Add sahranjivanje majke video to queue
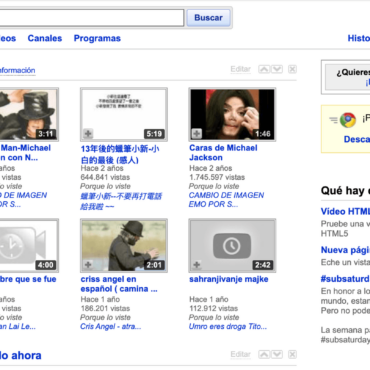 point(197,265)
